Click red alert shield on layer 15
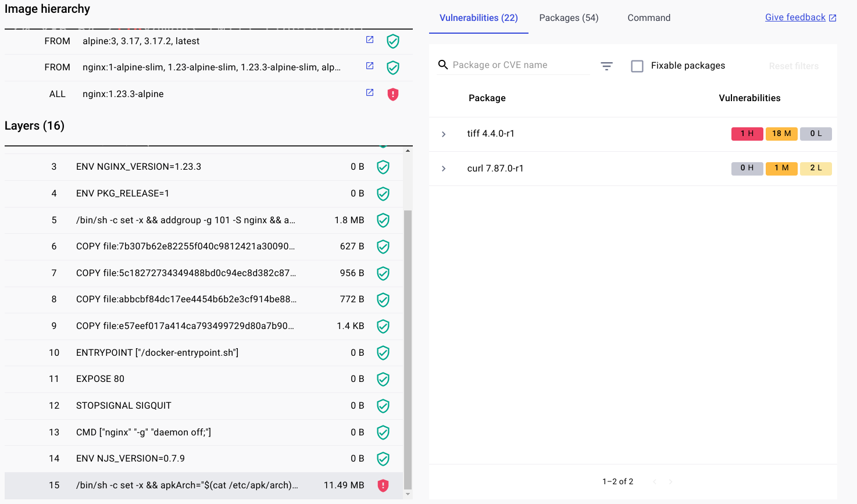Viewport: 857px width, 504px height. pos(383,485)
